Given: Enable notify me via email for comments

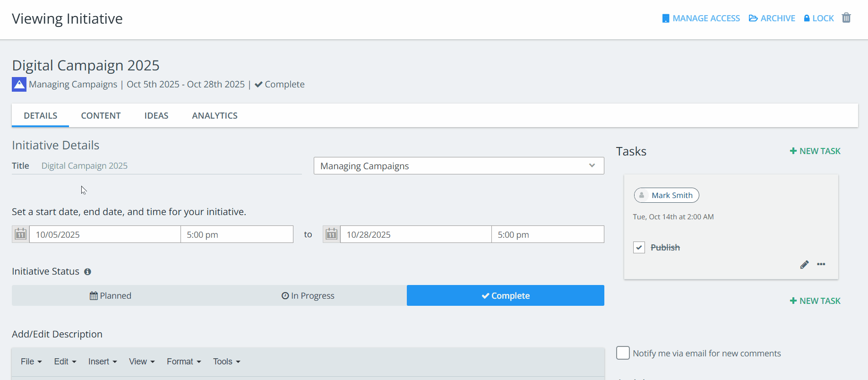Looking at the screenshot, I should (x=623, y=353).
